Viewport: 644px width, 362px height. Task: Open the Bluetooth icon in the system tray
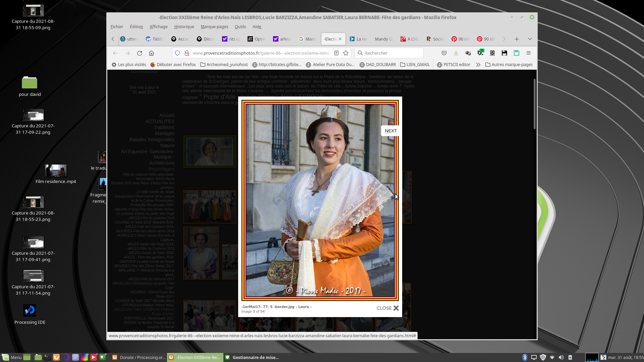click(x=525, y=357)
